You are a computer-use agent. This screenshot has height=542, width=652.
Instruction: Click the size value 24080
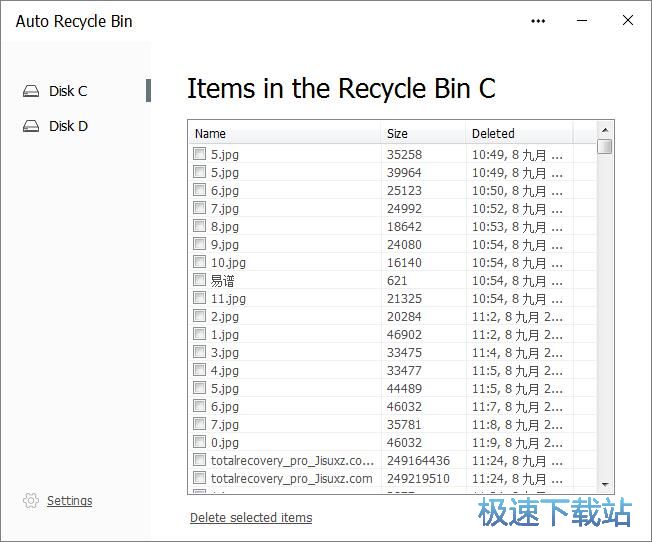[x=404, y=245]
